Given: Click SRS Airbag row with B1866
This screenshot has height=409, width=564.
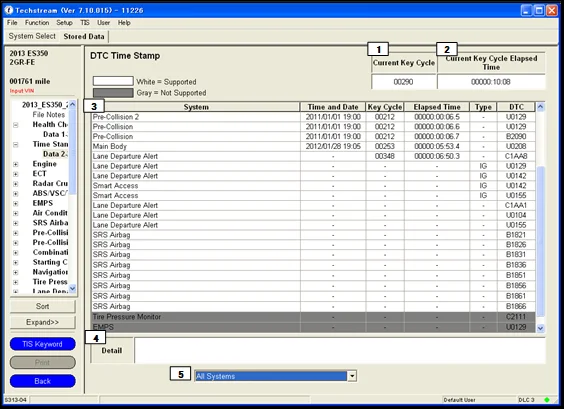Looking at the screenshot, I should (x=313, y=306).
